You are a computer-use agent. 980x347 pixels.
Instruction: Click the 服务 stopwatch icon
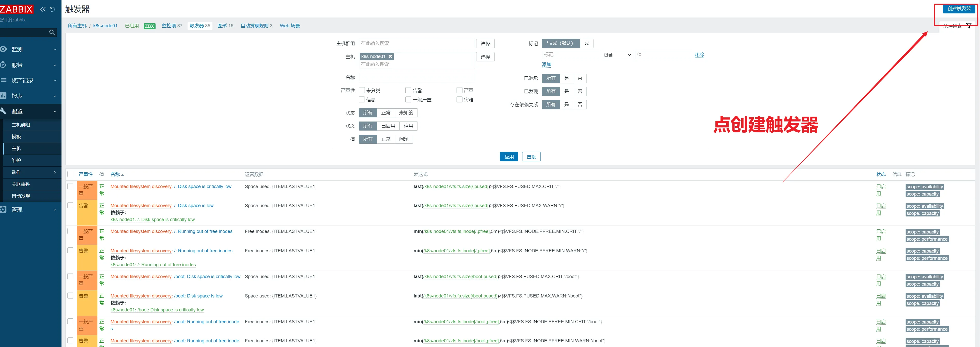(3, 64)
